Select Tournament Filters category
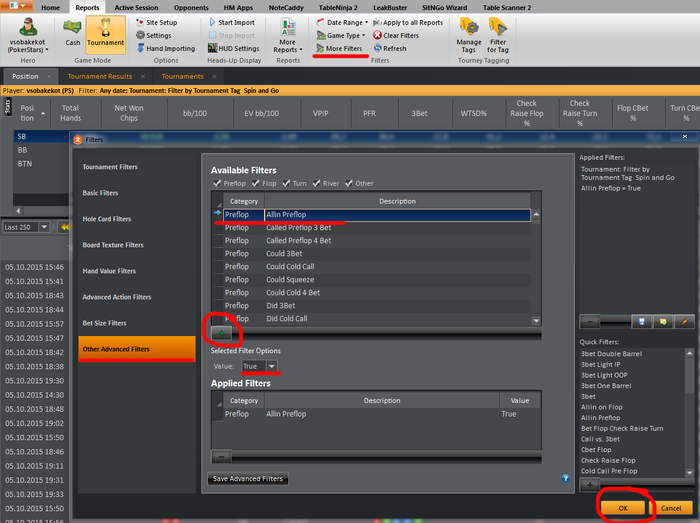Image resolution: width=700 pixels, height=523 pixels. pos(137,167)
